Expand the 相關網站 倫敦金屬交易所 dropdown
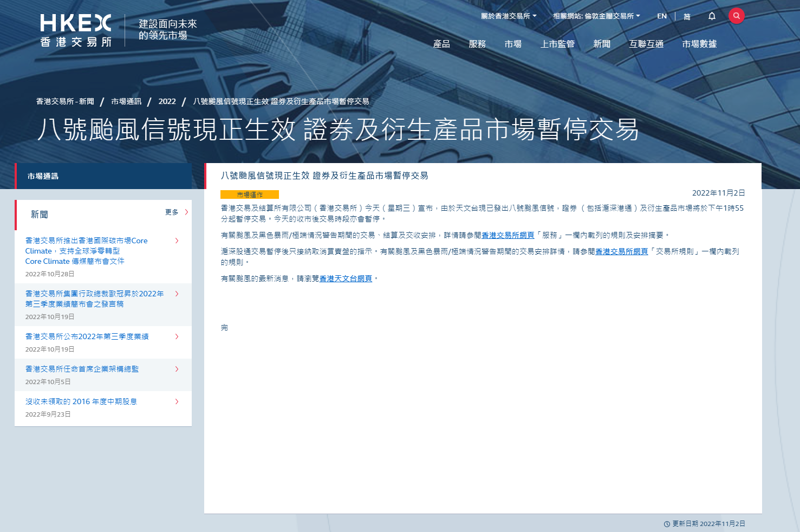The height and width of the screenshot is (532, 800). point(596,16)
